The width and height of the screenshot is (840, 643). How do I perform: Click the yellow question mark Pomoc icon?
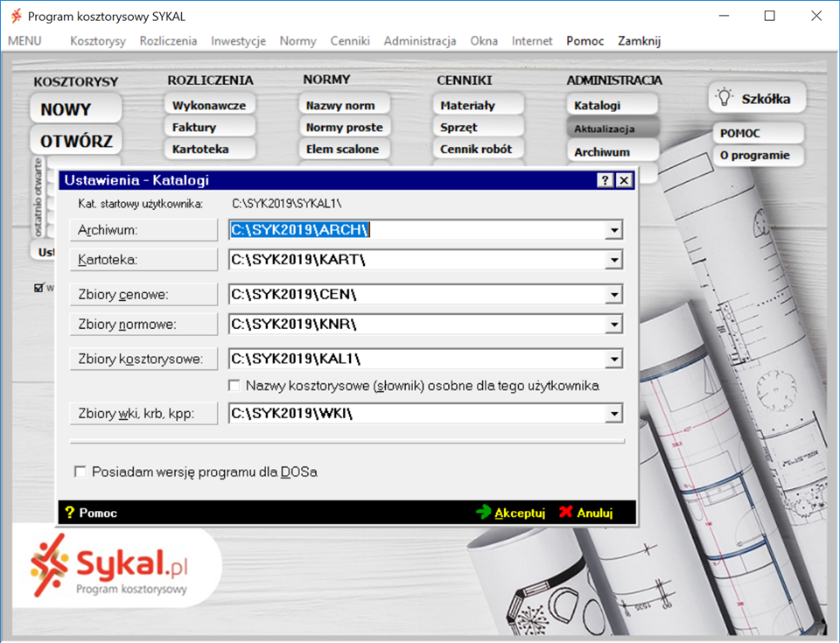(x=70, y=513)
